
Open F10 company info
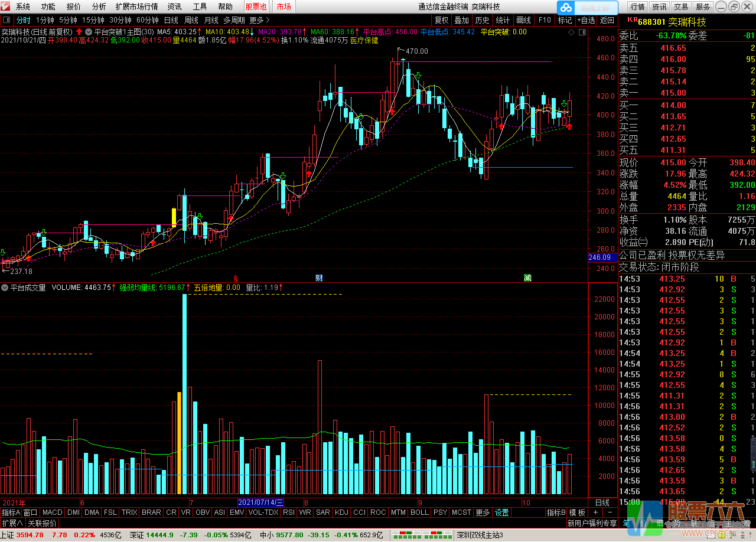point(545,20)
